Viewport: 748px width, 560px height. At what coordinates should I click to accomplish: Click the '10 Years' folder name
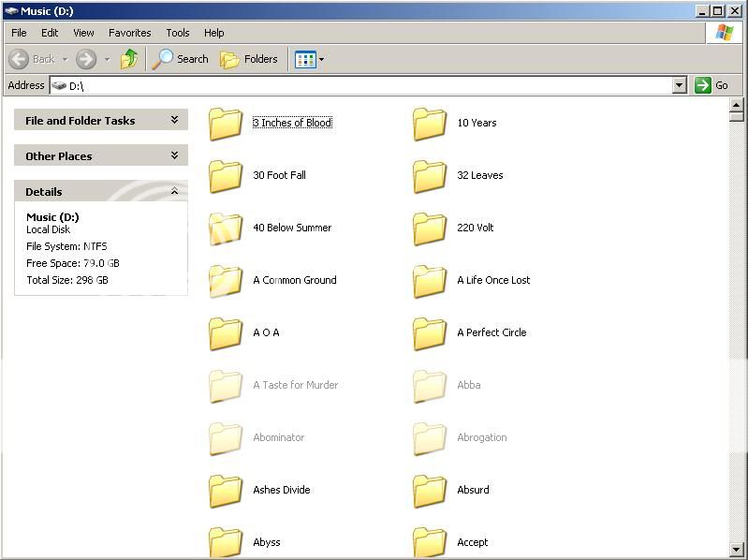click(x=477, y=123)
